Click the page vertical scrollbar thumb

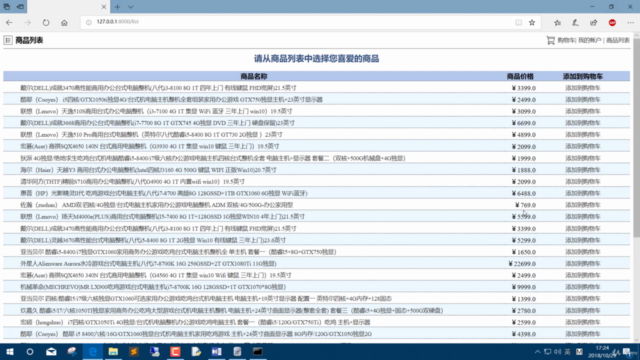coord(636,139)
